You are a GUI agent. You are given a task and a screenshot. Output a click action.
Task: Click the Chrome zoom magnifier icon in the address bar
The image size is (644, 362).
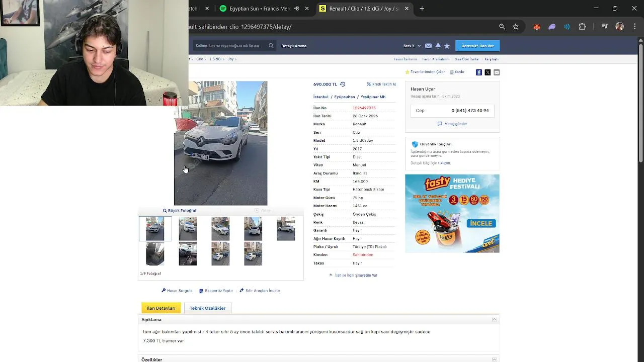point(502,27)
